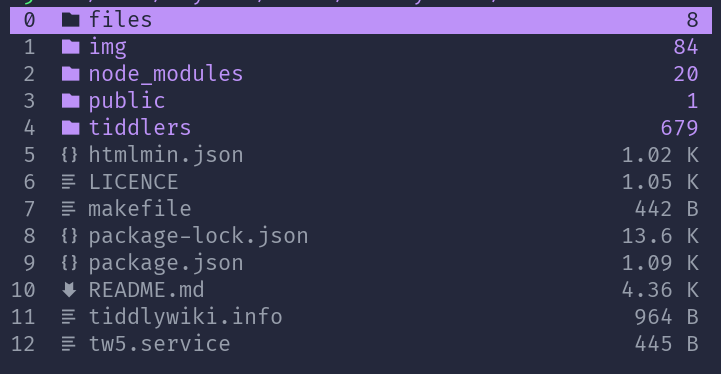Open the tiddlywiki.info file entry

click(x=185, y=317)
